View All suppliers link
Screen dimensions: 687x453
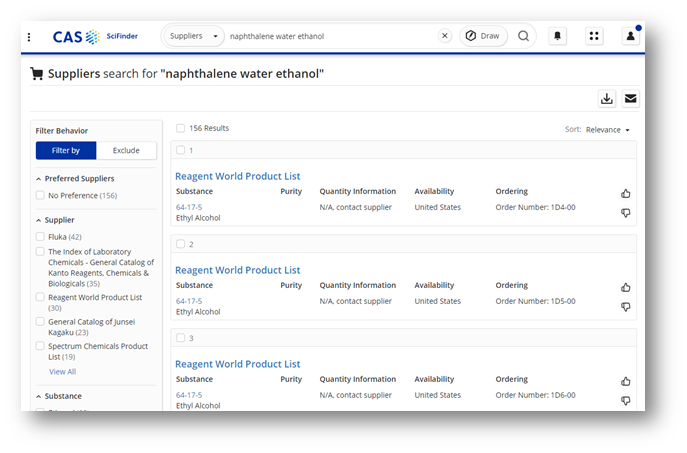pyautogui.click(x=62, y=372)
